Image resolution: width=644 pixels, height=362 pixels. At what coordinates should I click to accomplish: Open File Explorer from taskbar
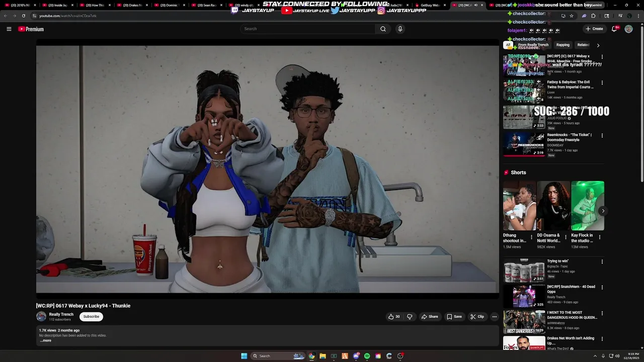[x=323, y=356]
